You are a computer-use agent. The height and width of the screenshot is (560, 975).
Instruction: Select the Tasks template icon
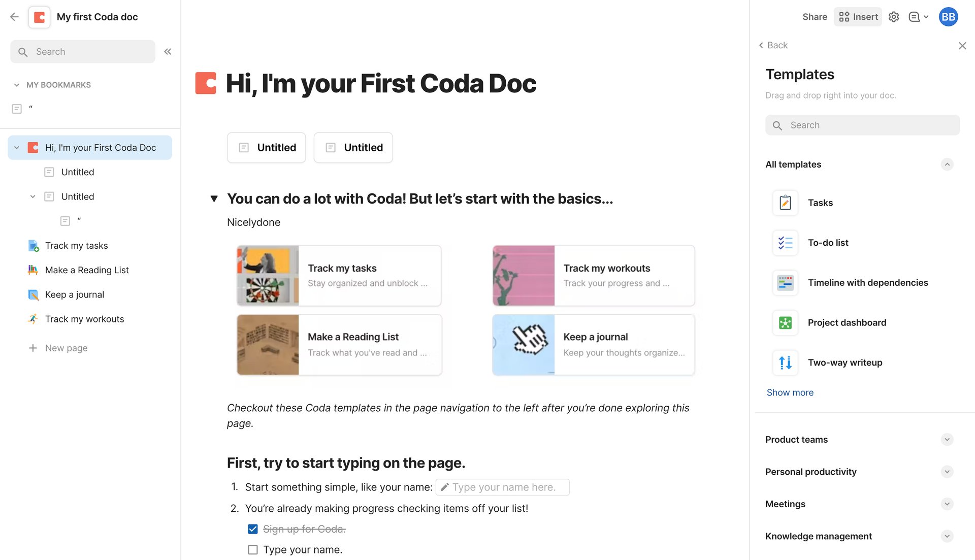(785, 202)
